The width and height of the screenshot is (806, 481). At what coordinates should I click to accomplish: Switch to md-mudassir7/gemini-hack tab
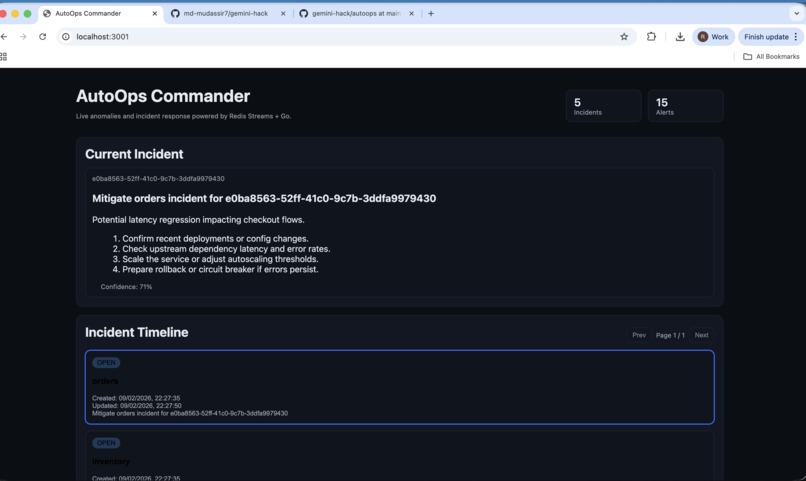click(229, 13)
